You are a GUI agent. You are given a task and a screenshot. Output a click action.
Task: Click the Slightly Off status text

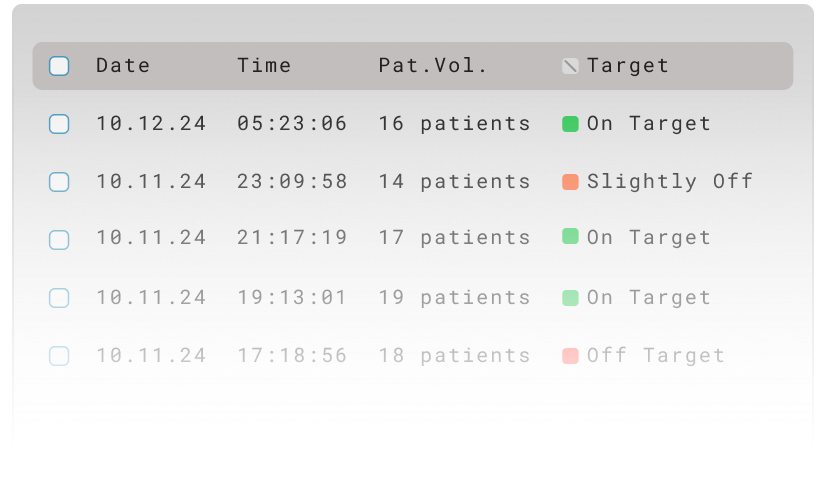(x=670, y=182)
